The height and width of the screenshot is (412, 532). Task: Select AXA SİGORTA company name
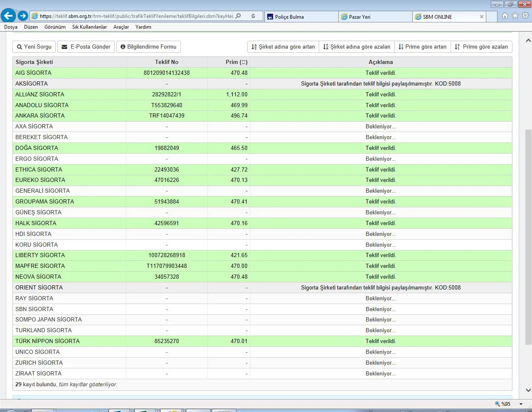34,126
